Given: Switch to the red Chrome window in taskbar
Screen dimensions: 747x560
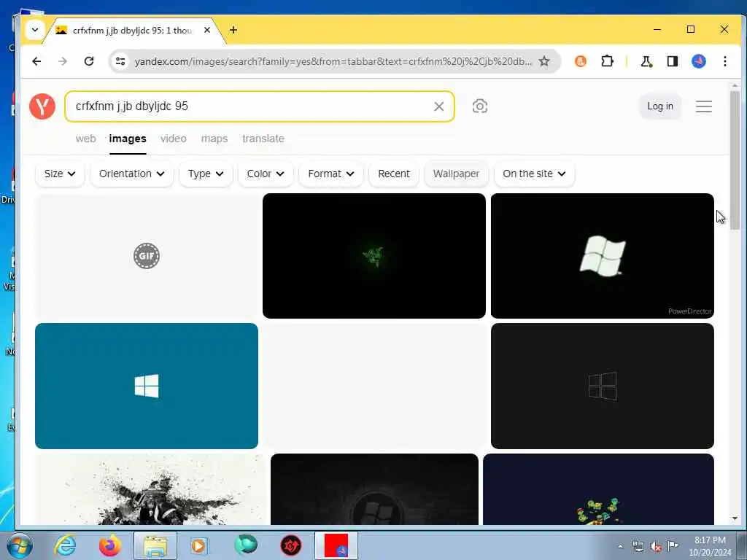Looking at the screenshot, I should click(336, 545).
